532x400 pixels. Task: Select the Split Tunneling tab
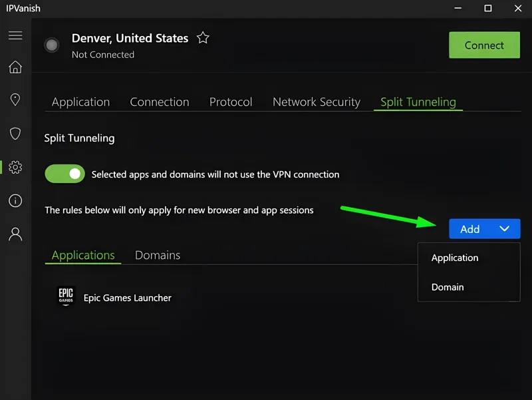[x=418, y=102]
